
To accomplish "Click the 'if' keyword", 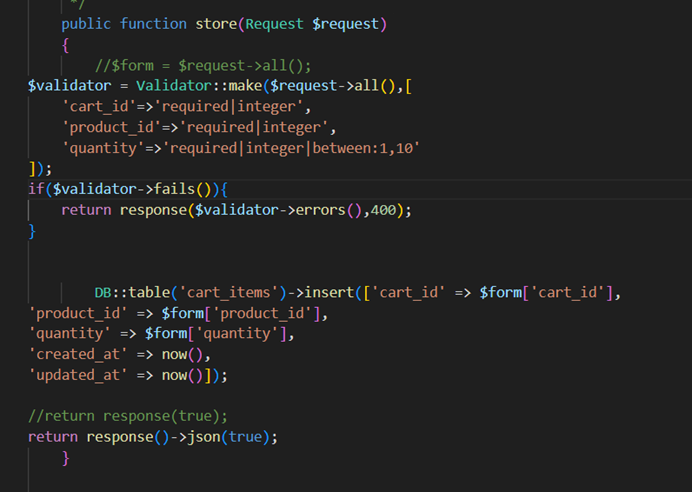I will coord(36,190).
